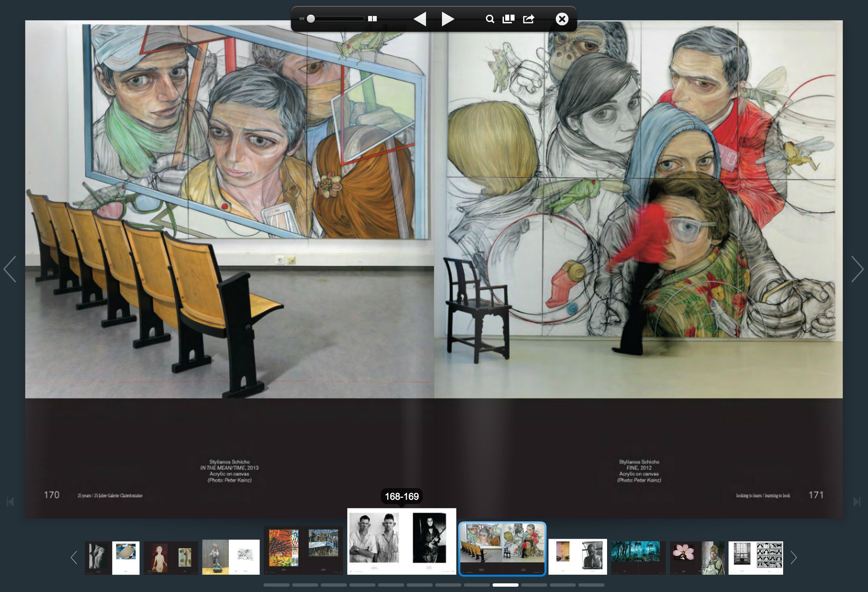Screen dimensions: 868x592
Task: Click the two-page view icon beside the zoom slider
Action: tap(372, 19)
